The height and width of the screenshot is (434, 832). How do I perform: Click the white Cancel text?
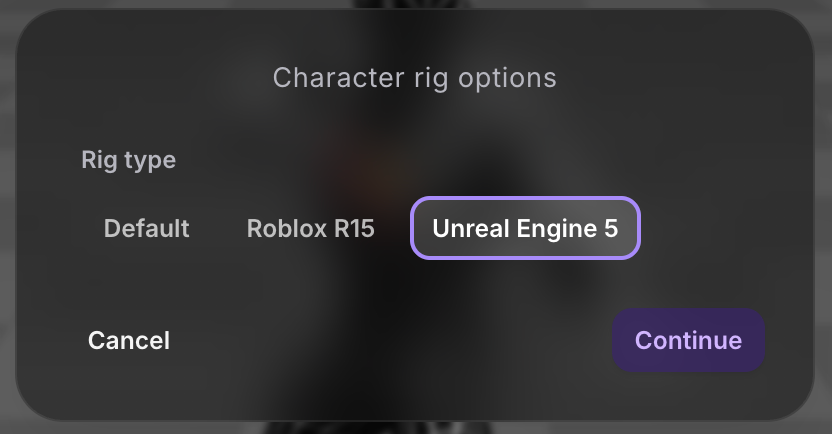129,341
